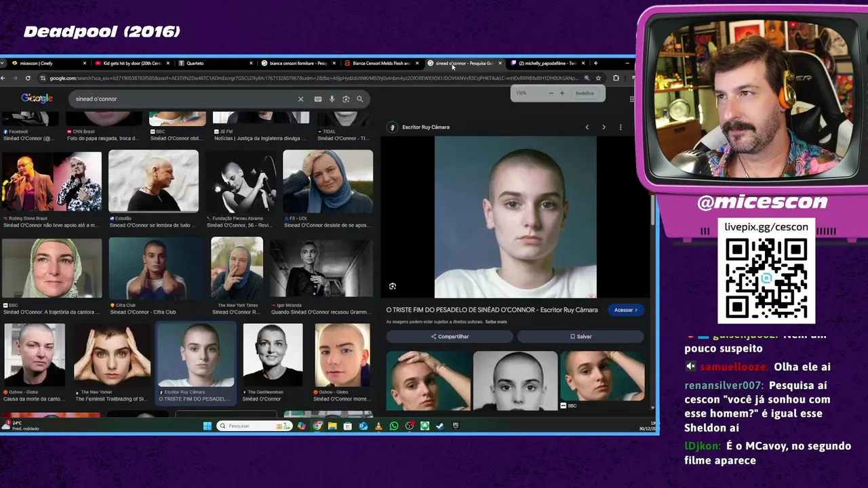
Task: Open Google apps grid icon
Action: [x=631, y=99]
